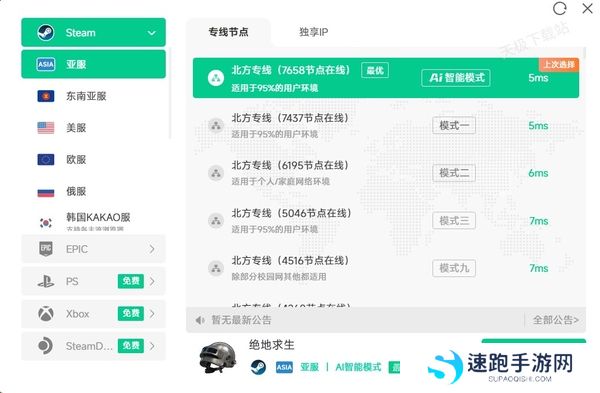Select 北方专线 (4516节点在线) node
Viewport: 600px width, 393px height.
coord(386,268)
